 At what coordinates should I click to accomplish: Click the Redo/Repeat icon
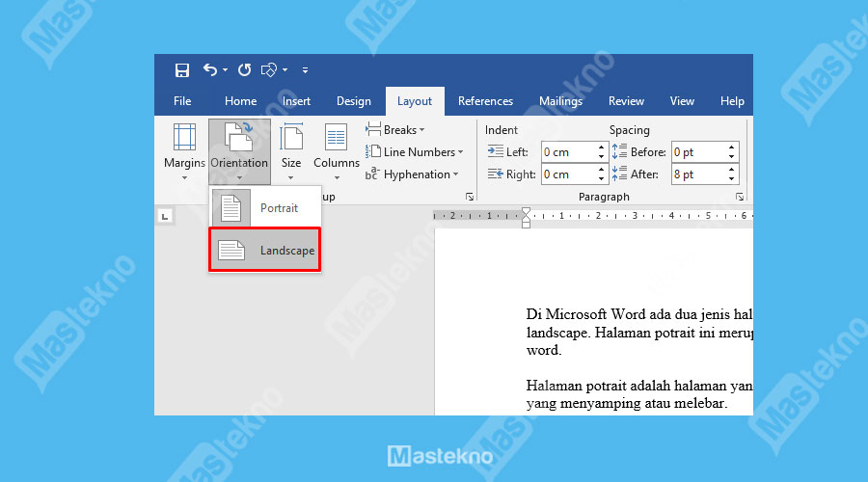tap(244, 69)
